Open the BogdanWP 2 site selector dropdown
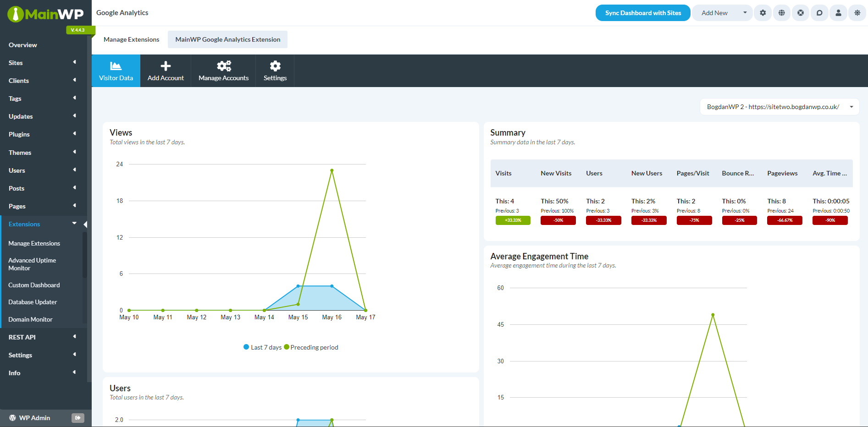 point(779,106)
